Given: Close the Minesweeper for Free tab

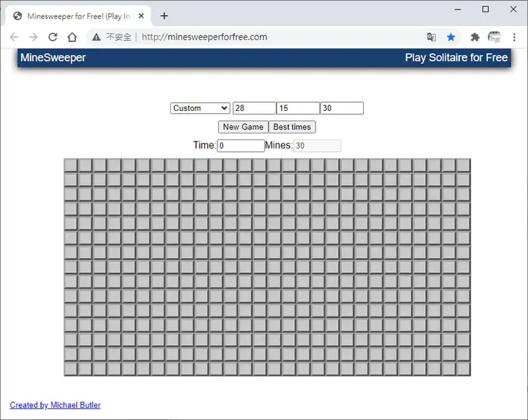Looking at the screenshot, I should pos(141,16).
